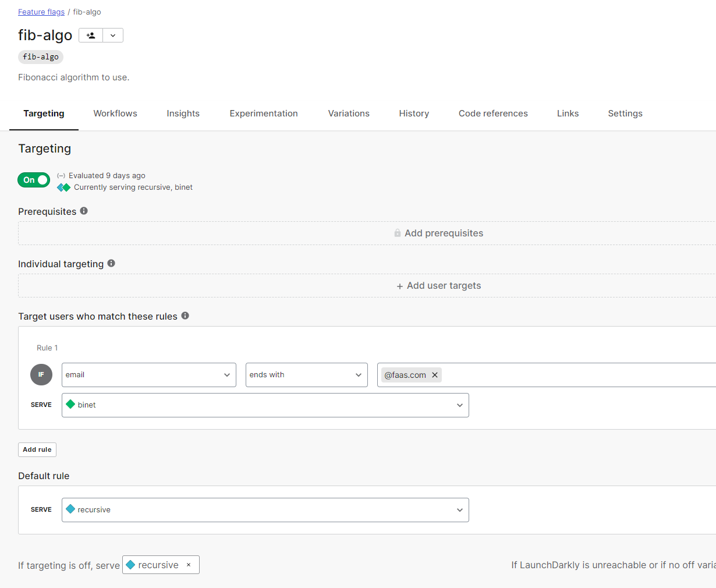Click the Evaluated 9 days ago text
The image size is (716, 588).
[x=107, y=175]
